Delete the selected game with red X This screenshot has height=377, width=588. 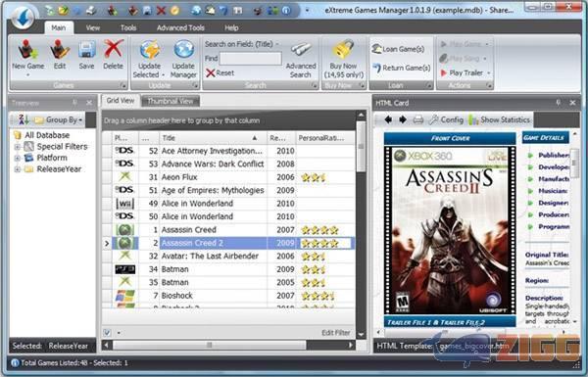[x=114, y=49]
